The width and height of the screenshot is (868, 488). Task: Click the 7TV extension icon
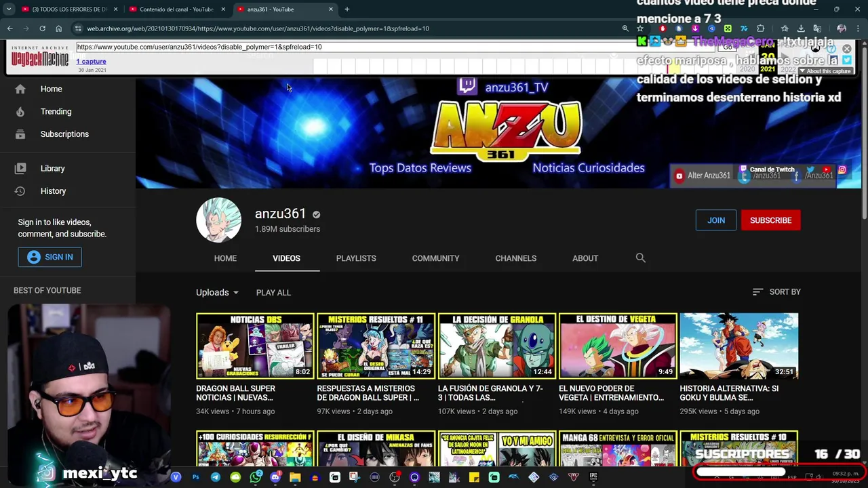[744, 28]
